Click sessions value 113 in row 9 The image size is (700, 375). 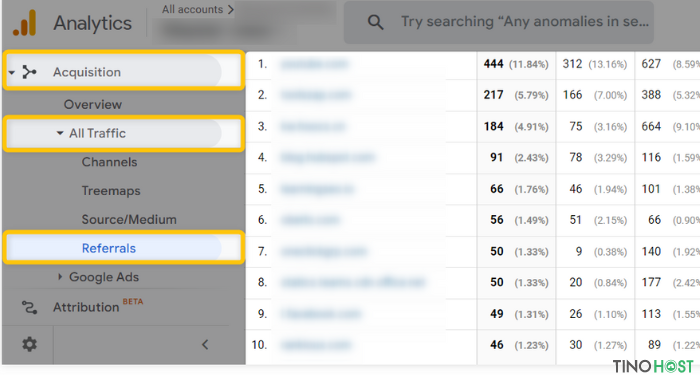click(651, 314)
